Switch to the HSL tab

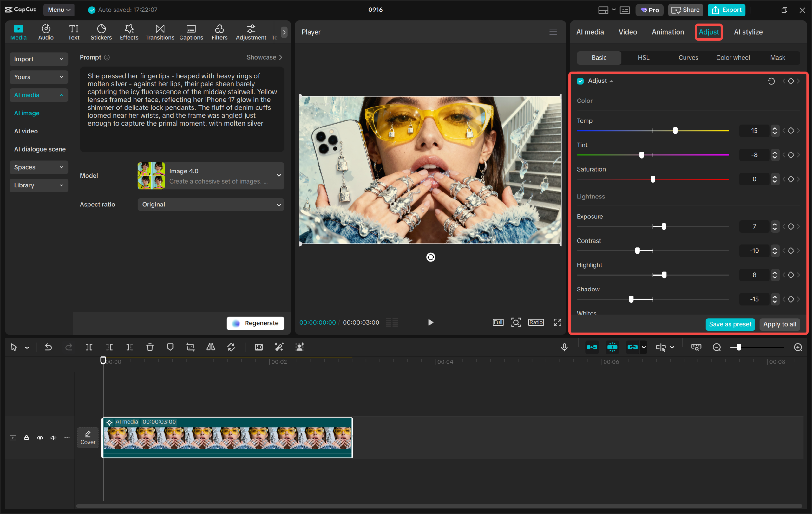tap(643, 58)
